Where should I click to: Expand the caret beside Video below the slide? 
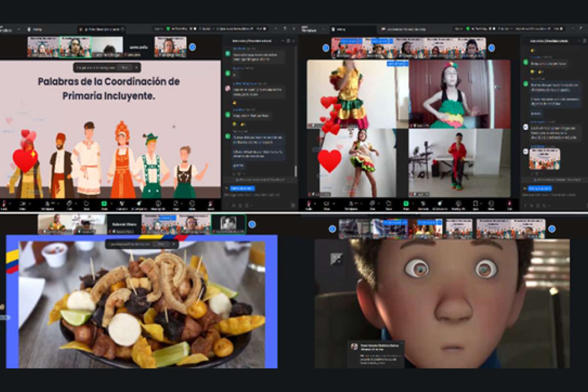[x=29, y=202]
